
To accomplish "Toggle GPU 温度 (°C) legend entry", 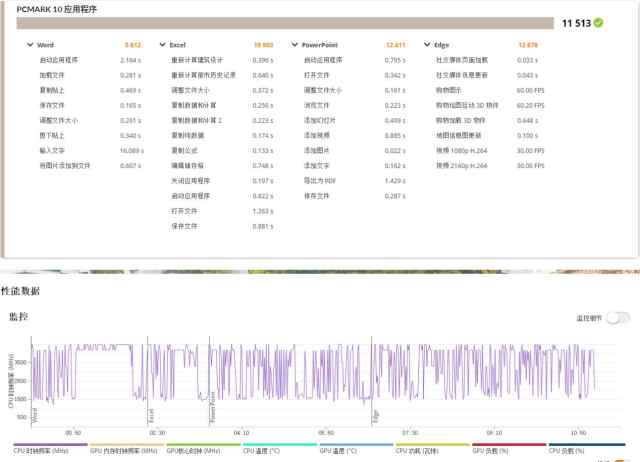I will coord(356,448).
